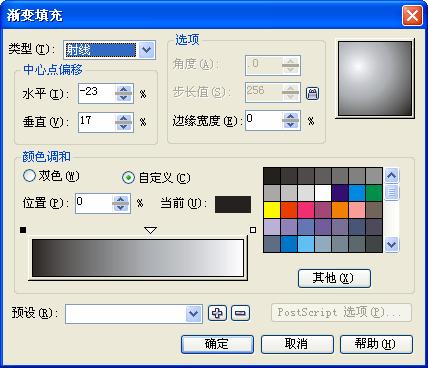Pick the light salmon pink swatch
This screenshot has height=368, width=428.
pyautogui.click(x=357, y=210)
